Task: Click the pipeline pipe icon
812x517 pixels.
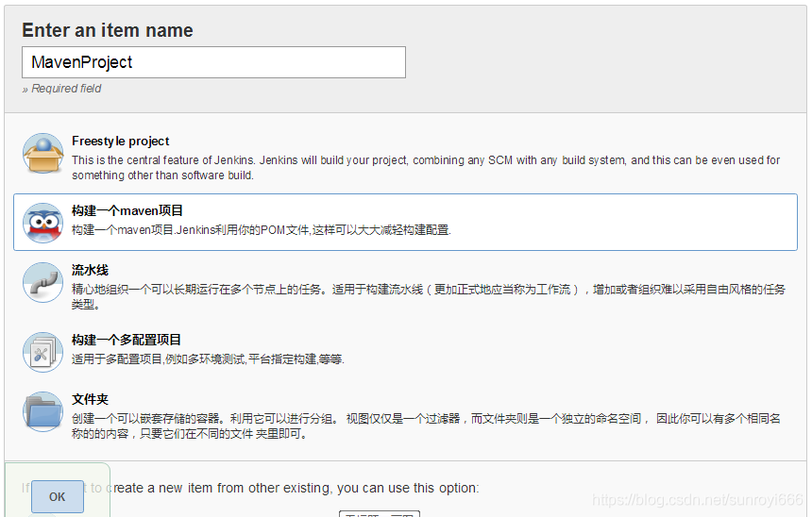Action: [43, 283]
